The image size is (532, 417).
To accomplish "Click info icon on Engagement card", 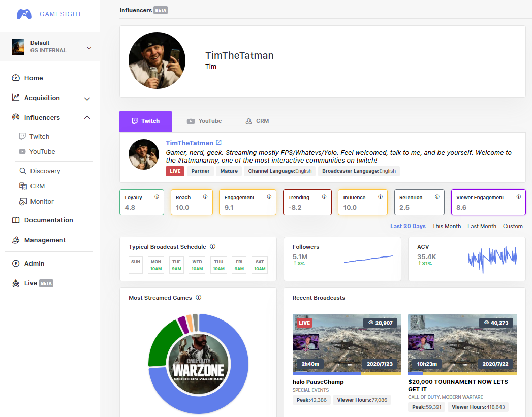I will [x=269, y=197].
